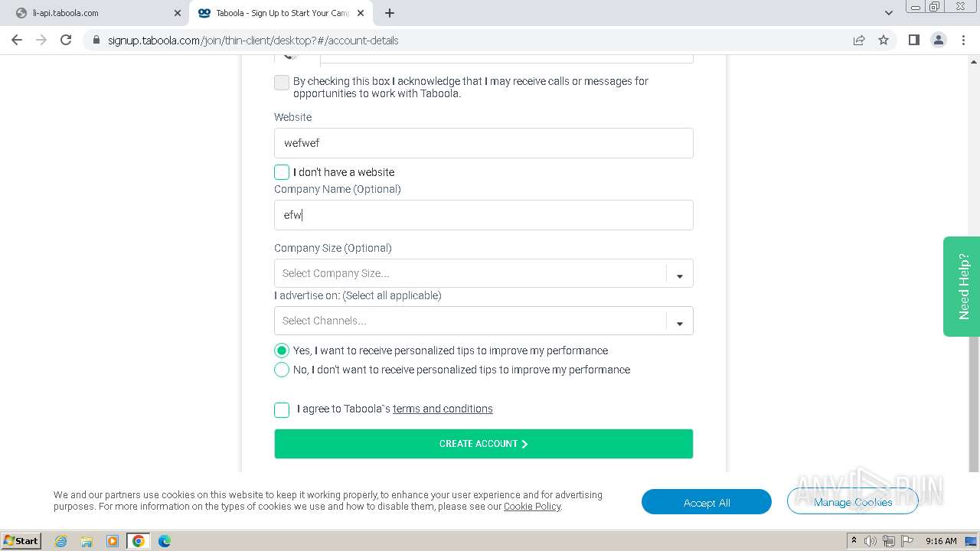Go back to the previous page

click(x=17, y=40)
